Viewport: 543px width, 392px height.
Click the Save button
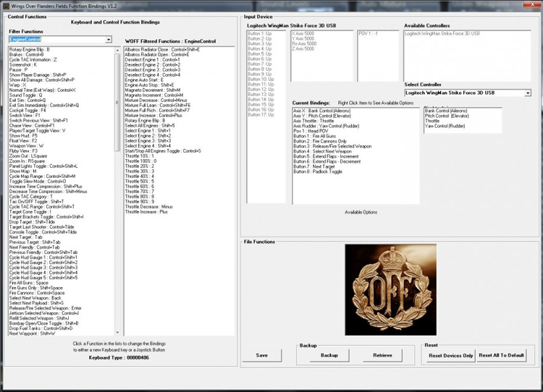pyautogui.click(x=262, y=355)
